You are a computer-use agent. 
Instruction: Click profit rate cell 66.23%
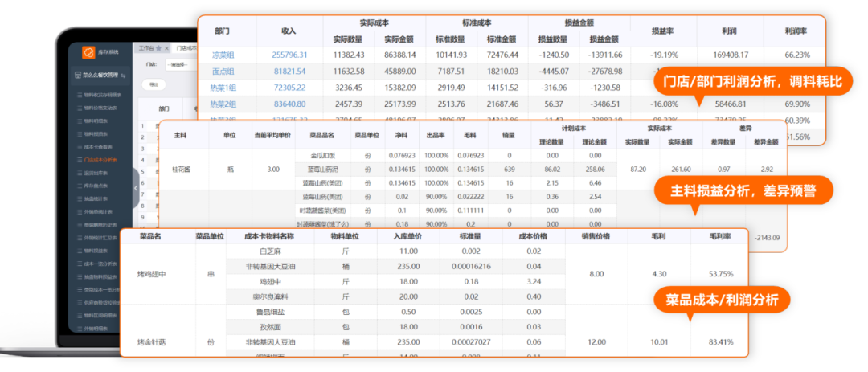coord(798,55)
